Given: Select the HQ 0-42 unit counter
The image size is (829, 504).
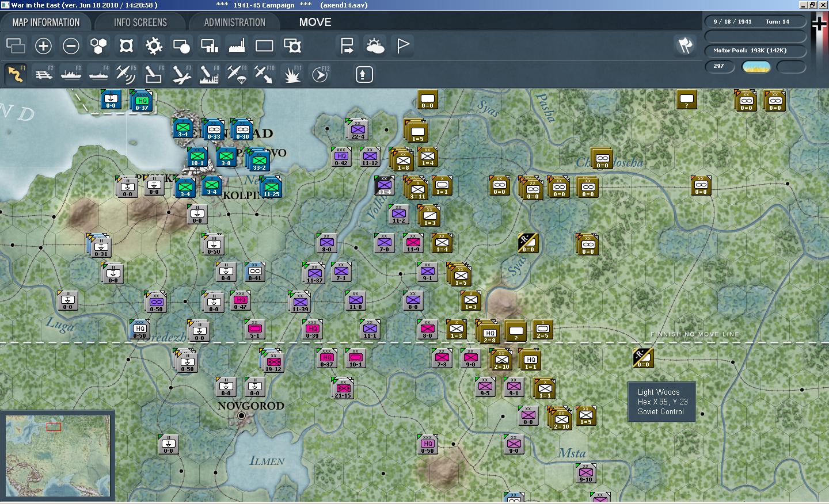Looking at the screenshot, I should [x=341, y=156].
